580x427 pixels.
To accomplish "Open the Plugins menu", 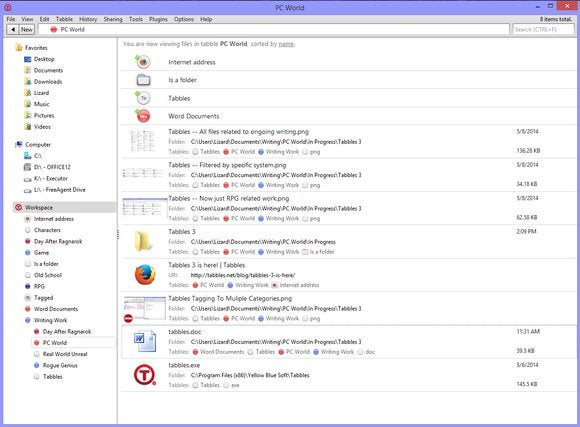I will coord(158,19).
